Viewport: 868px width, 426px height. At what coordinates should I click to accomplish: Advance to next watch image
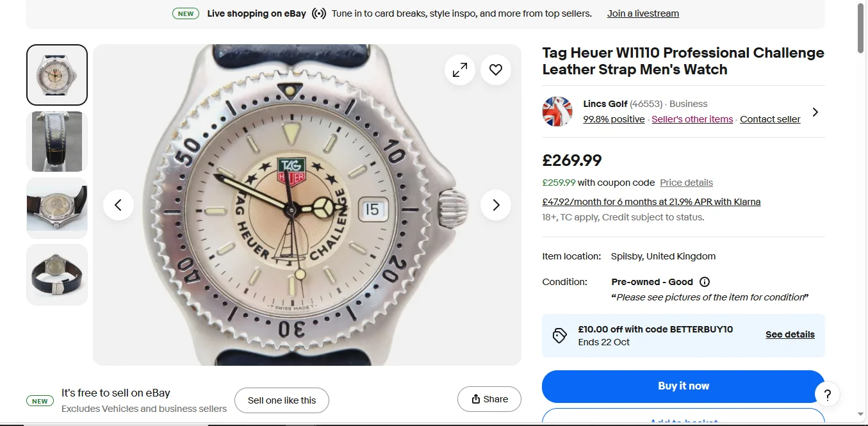tap(496, 205)
